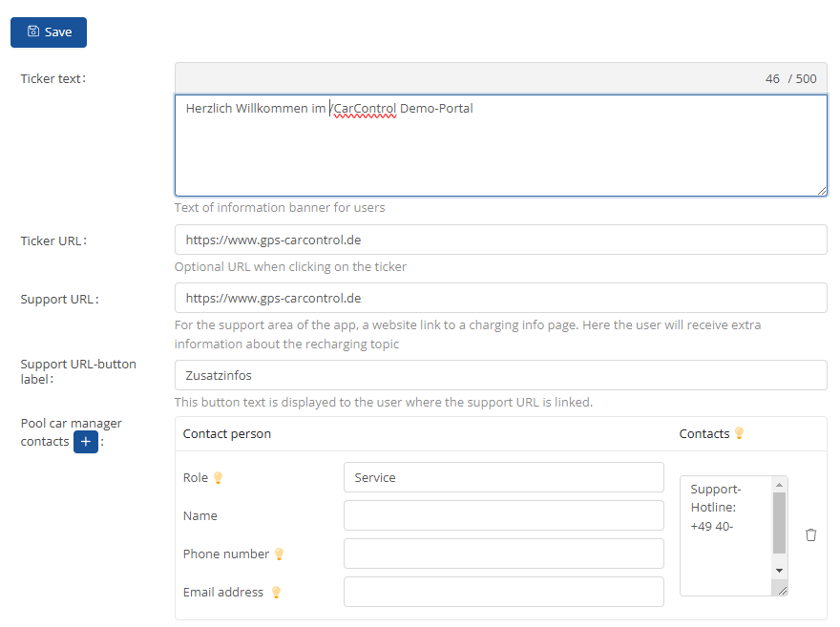
Task: Click the lightbulb hint next to Role
Action: [x=218, y=477]
